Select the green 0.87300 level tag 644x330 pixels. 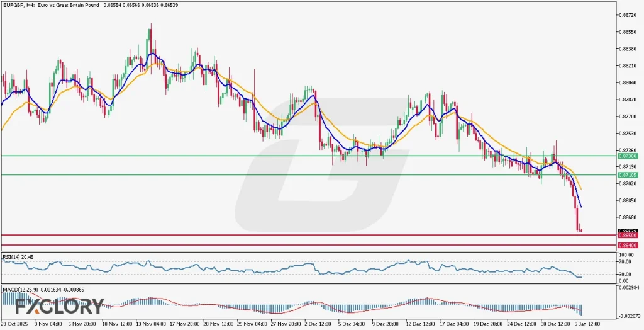(x=628, y=156)
